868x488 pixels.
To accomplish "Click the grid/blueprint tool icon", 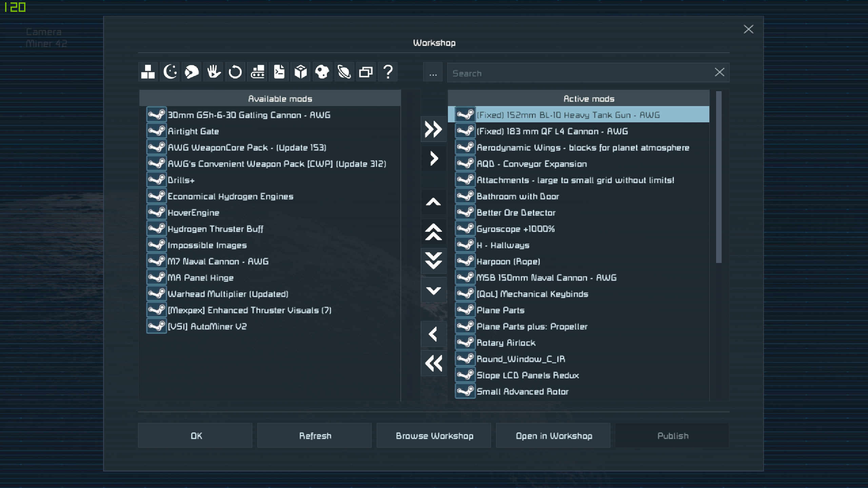I will 148,72.
